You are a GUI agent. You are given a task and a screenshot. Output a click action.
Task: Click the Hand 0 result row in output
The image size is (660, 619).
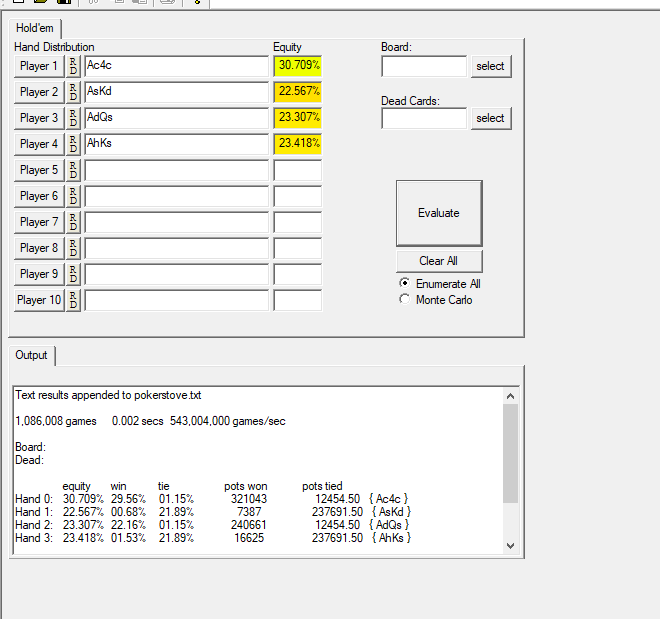click(x=213, y=499)
